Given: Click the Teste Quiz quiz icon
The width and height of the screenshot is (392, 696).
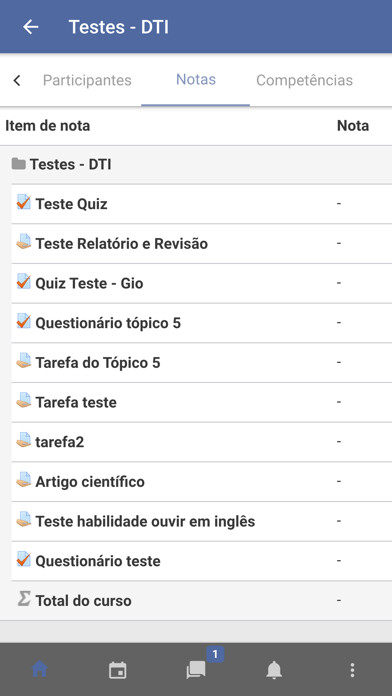Looking at the screenshot, I should [x=24, y=202].
